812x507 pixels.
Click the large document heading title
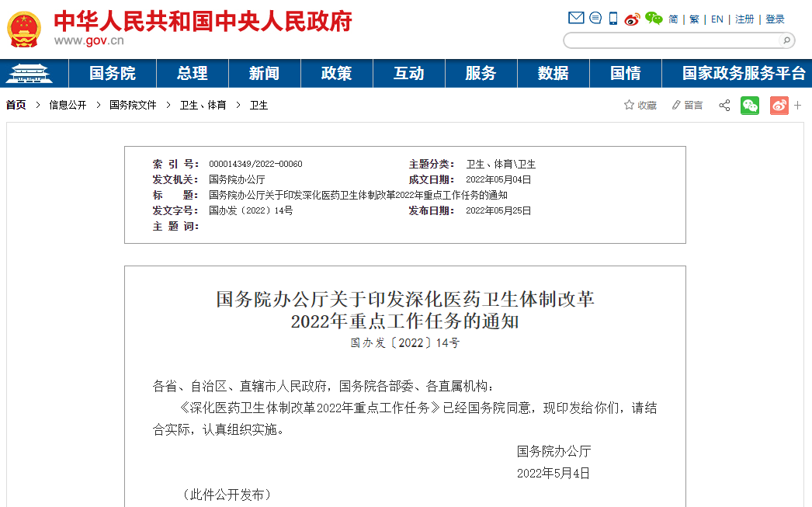coord(405,311)
